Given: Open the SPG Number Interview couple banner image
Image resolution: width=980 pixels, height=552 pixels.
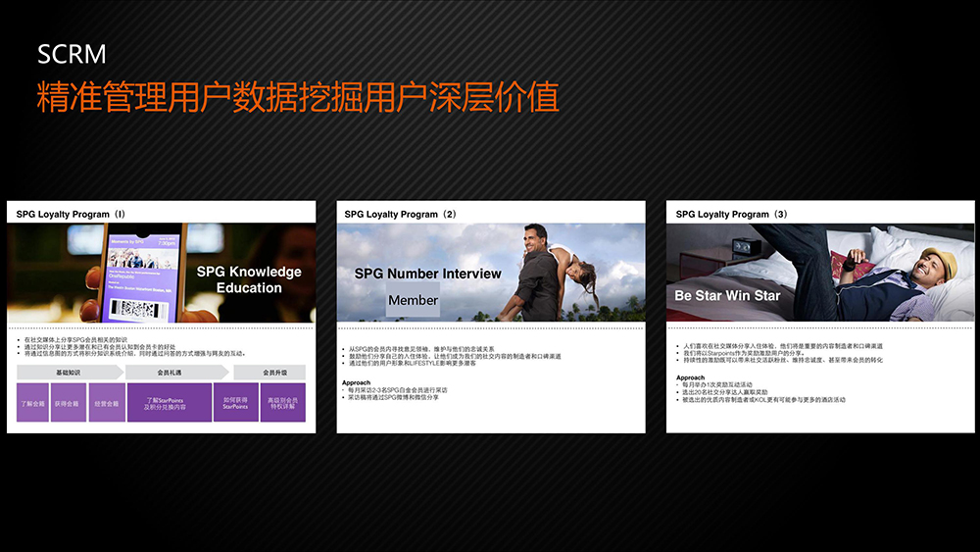Looking at the screenshot, I should 491,273.
